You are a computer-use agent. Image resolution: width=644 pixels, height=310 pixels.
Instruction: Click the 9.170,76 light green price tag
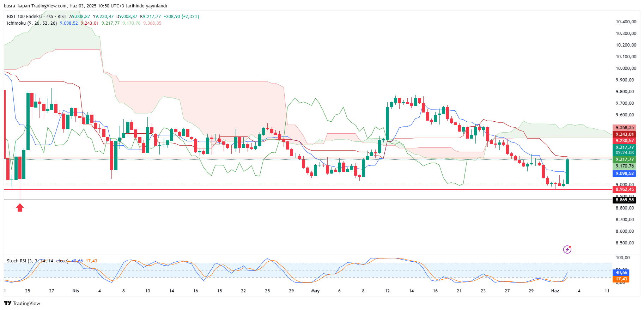(x=625, y=166)
